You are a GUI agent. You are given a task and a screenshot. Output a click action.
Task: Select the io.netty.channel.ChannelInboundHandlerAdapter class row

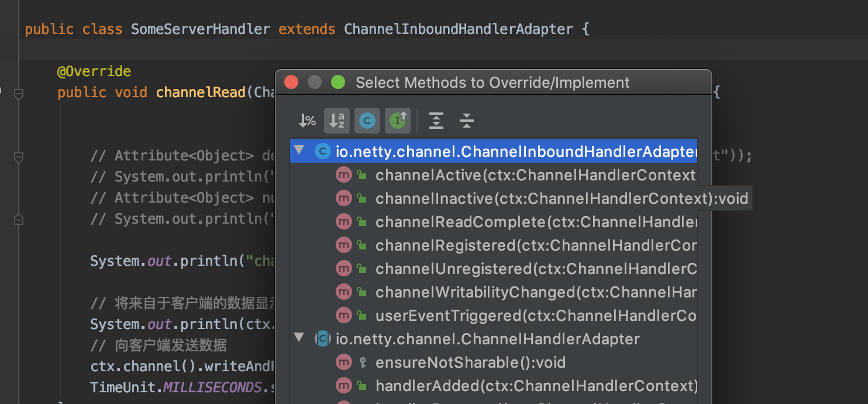494,152
